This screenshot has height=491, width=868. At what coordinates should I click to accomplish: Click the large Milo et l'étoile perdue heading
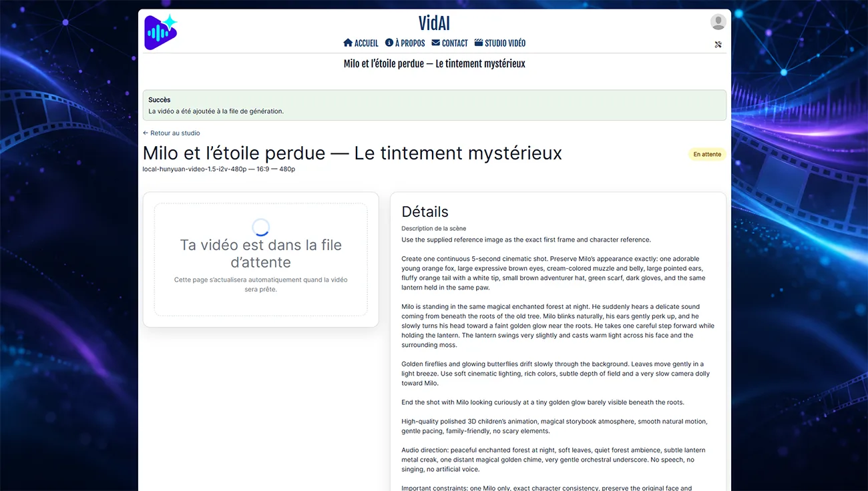pyautogui.click(x=353, y=153)
